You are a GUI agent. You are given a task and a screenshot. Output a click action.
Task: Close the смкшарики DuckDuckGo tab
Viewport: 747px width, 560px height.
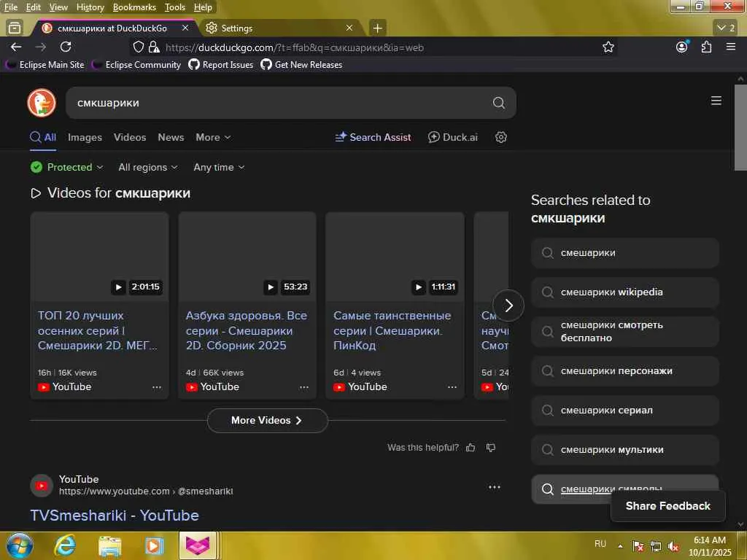[x=185, y=28]
